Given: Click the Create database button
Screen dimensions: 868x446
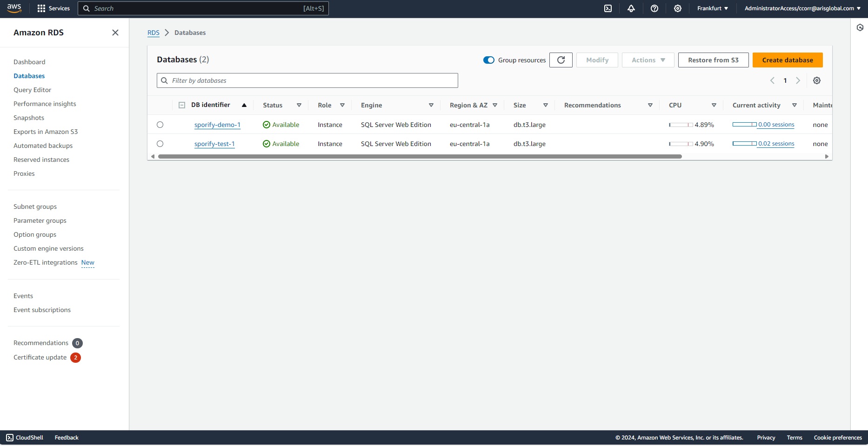Looking at the screenshot, I should tap(788, 60).
